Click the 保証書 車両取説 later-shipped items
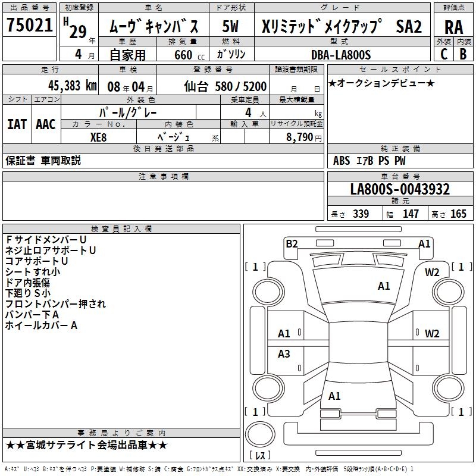Screen dimensions: 476x476 43,161
